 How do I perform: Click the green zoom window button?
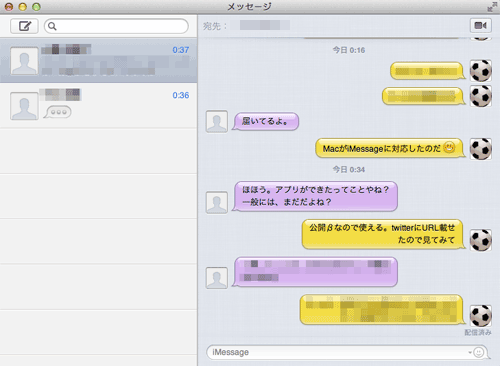[36, 7]
